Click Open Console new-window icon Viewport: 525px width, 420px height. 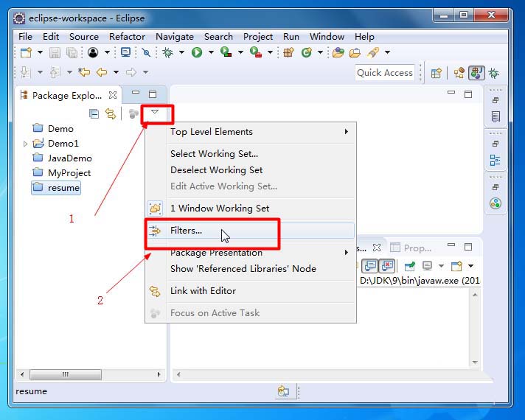456,266
